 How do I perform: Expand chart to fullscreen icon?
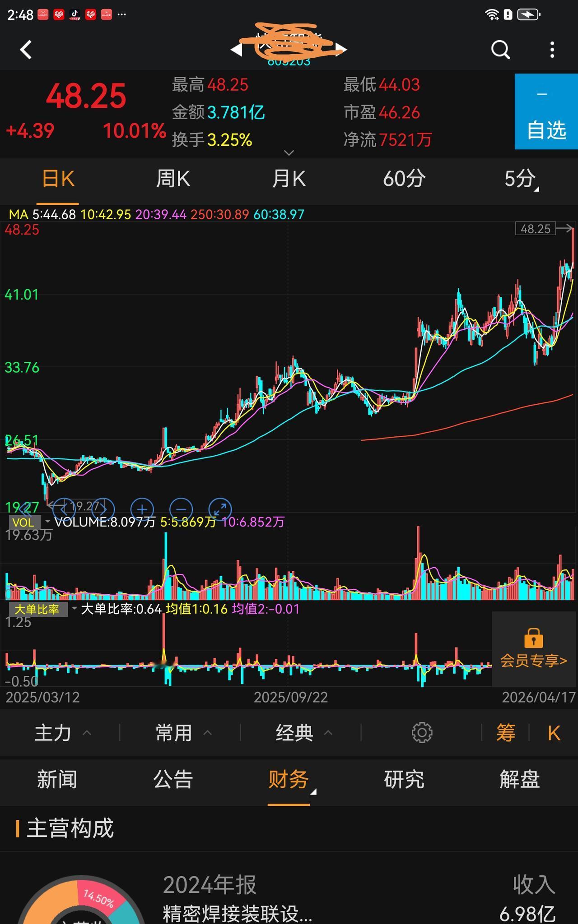click(220, 509)
